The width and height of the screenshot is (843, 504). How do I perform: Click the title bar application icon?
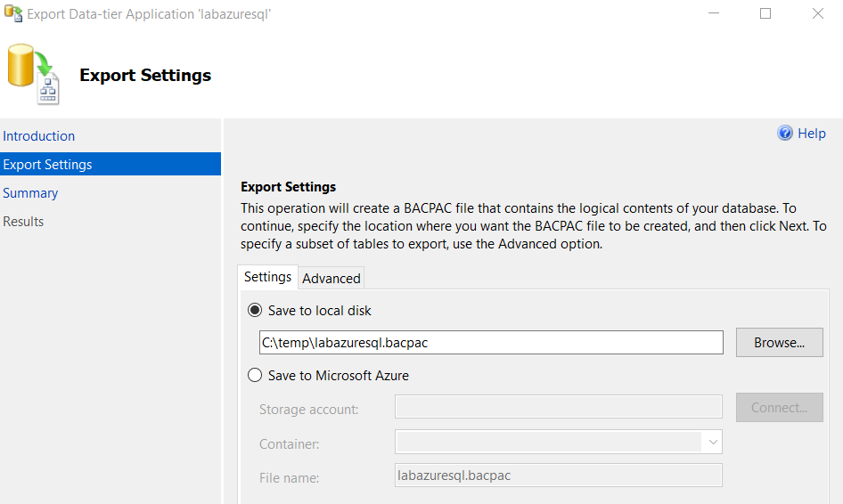coord(12,13)
